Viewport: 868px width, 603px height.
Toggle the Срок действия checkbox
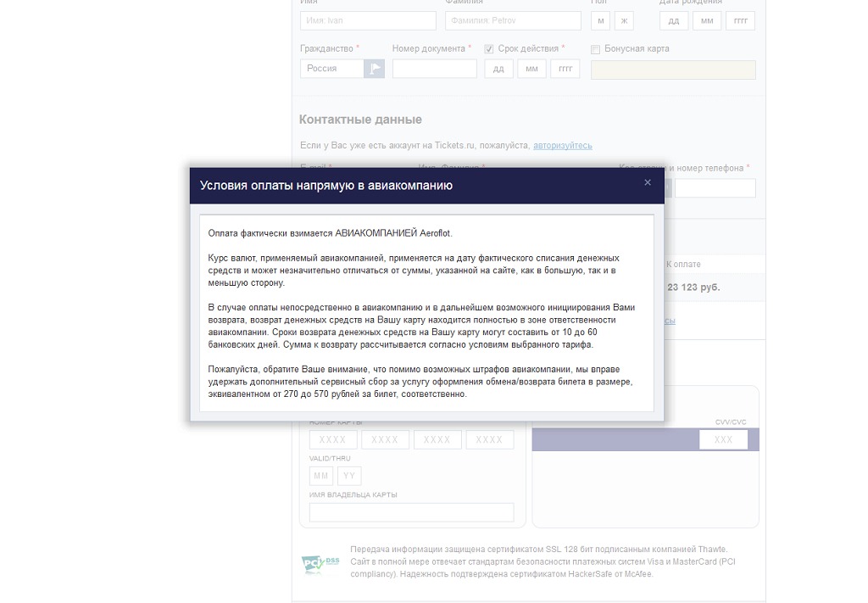pos(489,49)
